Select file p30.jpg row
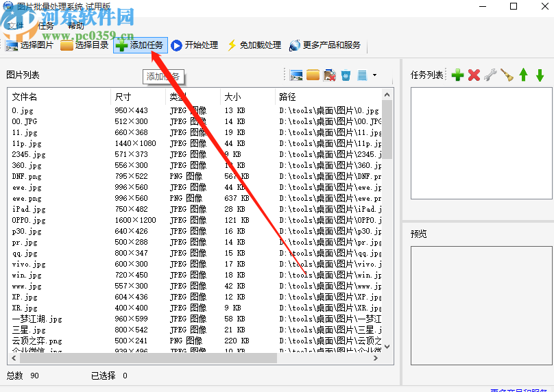Screen dimensions: 554x392 tap(195, 231)
